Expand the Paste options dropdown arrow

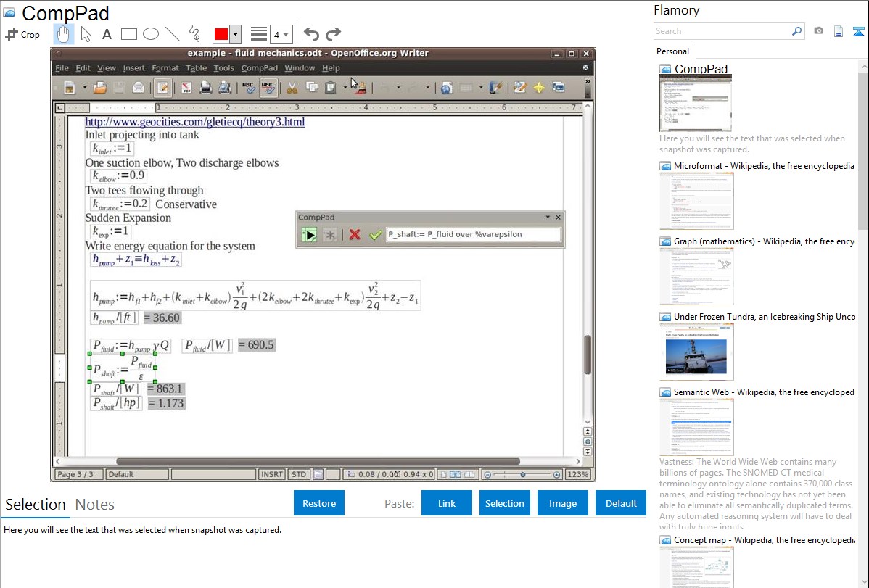[345, 88]
